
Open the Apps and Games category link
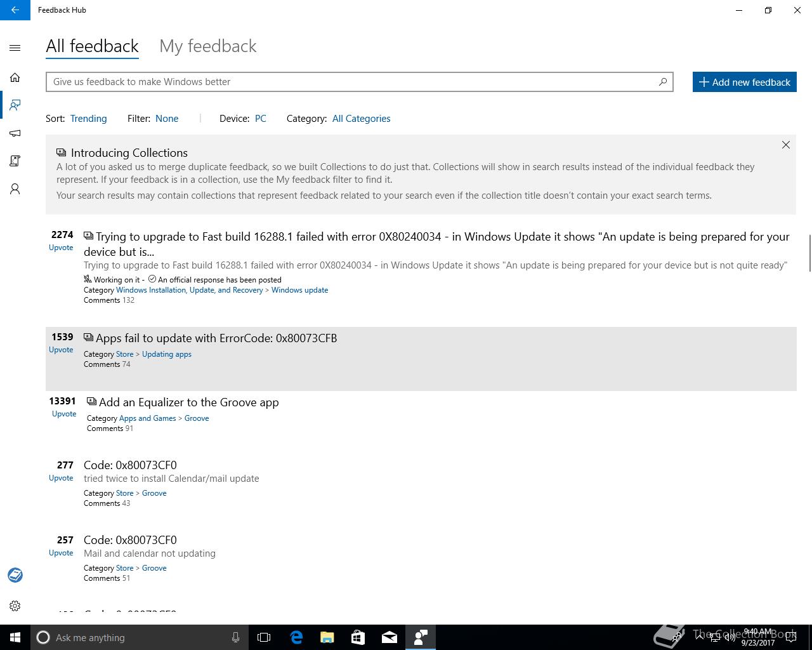click(x=147, y=418)
